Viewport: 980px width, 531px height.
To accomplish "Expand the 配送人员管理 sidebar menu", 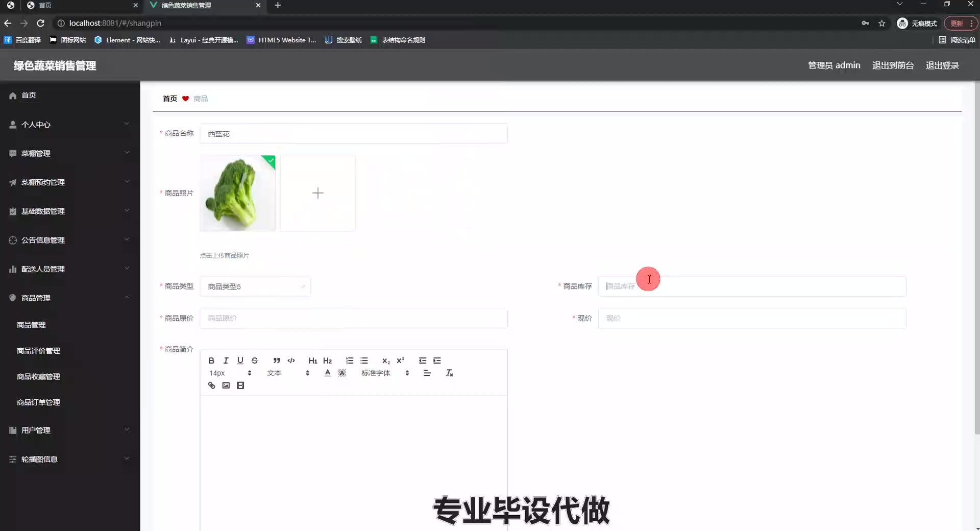I will pos(70,269).
